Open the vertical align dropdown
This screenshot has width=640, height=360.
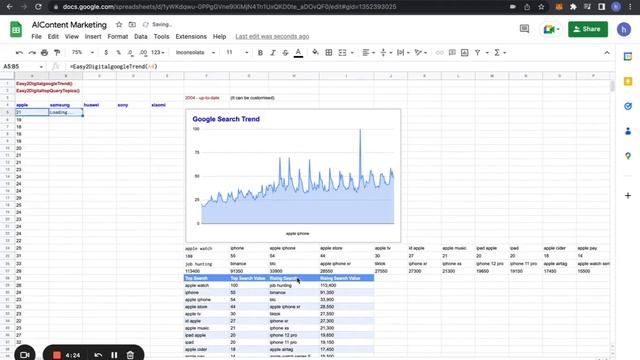point(386,53)
